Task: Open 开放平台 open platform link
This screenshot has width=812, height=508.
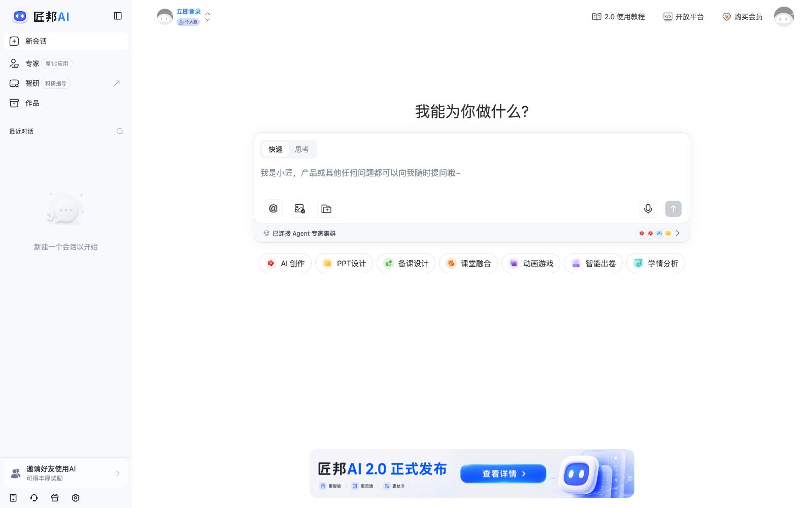Action: (x=684, y=17)
